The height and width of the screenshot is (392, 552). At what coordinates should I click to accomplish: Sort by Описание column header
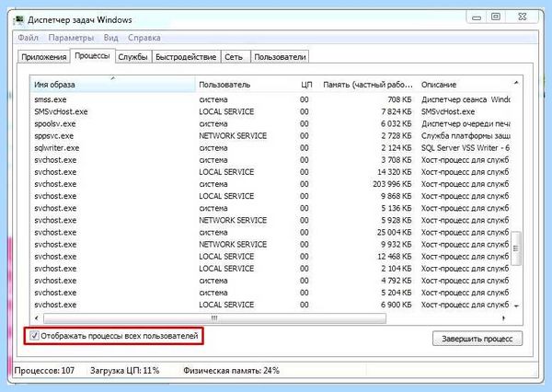[x=465, y=85]
